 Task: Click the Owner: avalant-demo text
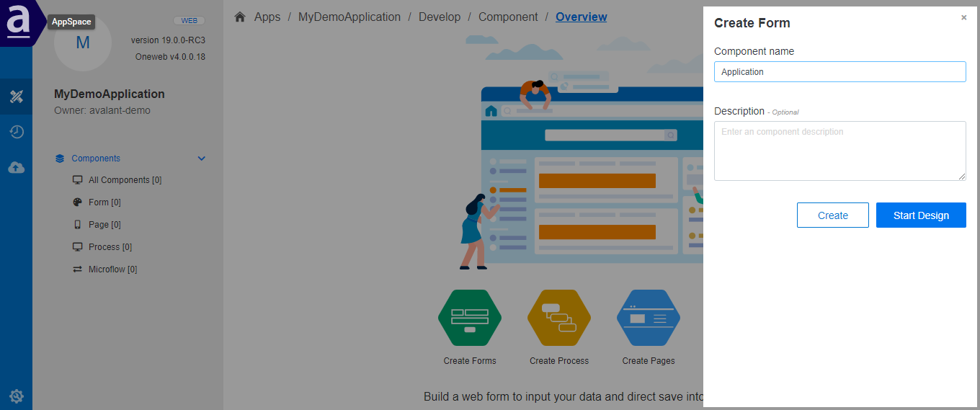tap(102, 110)
